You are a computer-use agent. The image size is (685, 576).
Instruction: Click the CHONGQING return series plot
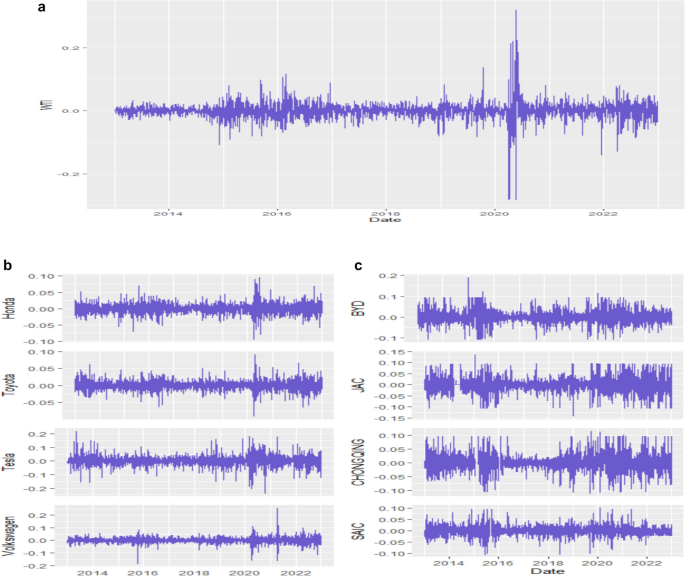pos(548,463)
